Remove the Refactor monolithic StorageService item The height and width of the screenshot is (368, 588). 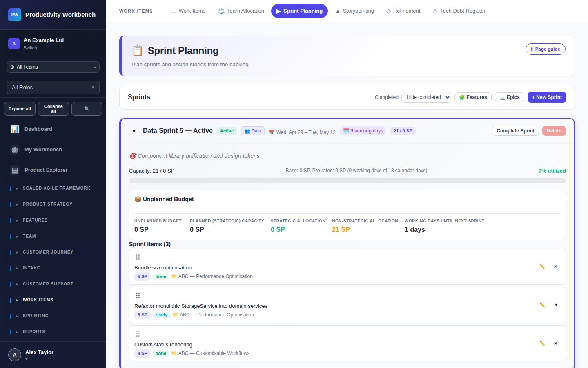556,305
